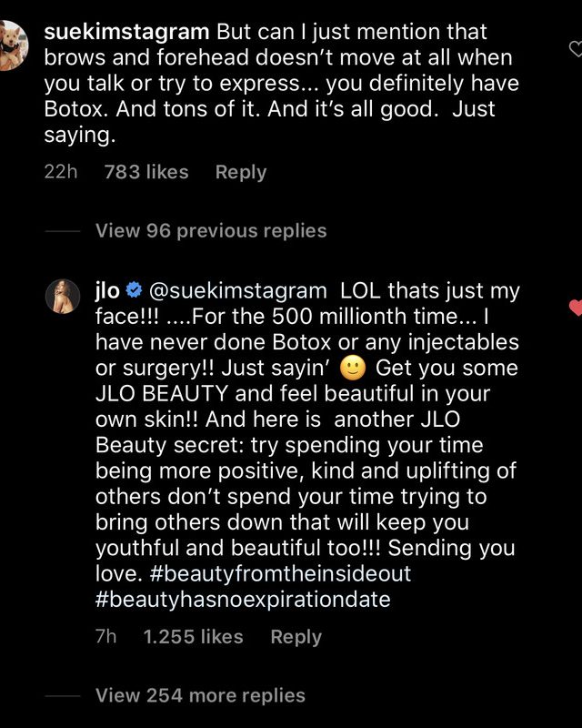
Task: Like suekimstagram's comment with the heart
Action: point(575,46)
